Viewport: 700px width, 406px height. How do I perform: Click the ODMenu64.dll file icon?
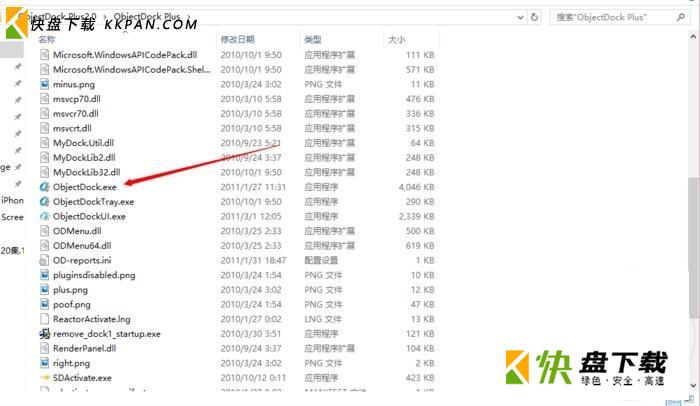pyautogui.click(x=44, y=246)
